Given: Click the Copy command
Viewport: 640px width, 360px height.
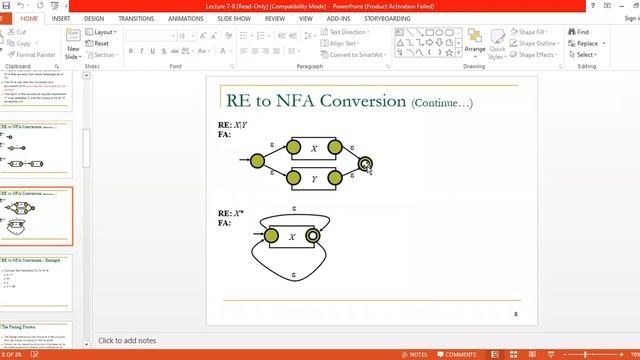Looking at the screenshot, I should click(19, 43).
